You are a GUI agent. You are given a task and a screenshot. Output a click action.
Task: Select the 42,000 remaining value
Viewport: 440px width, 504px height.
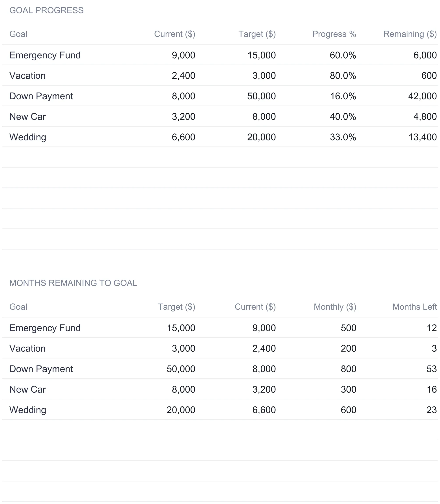click(422, 96)
